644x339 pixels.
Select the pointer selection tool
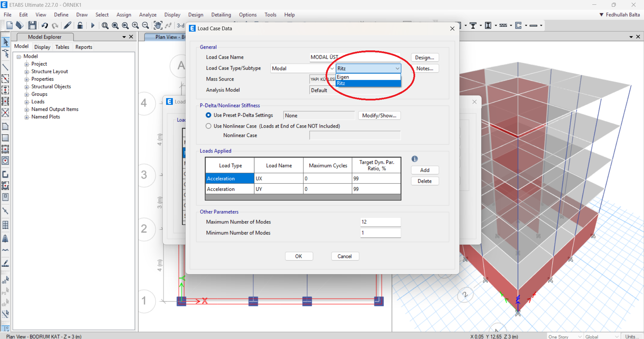coord(5,42)
